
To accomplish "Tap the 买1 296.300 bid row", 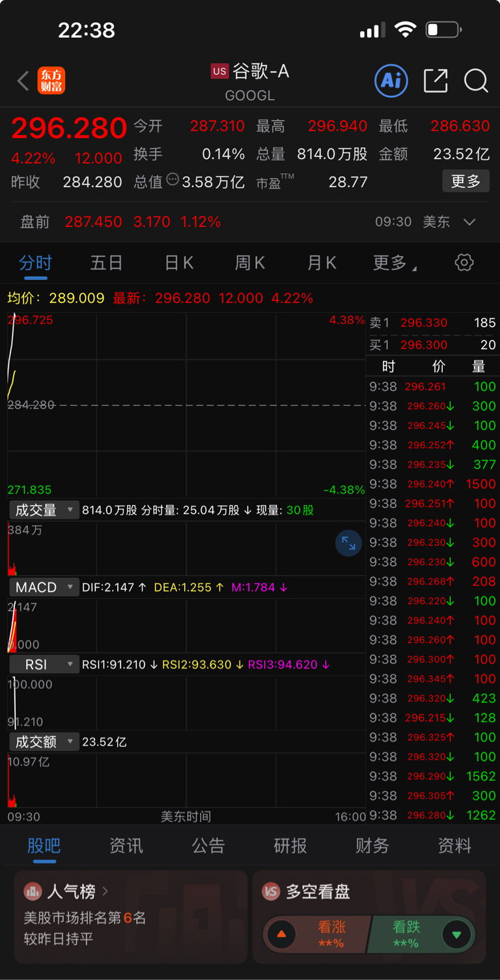I will (433, 345).
